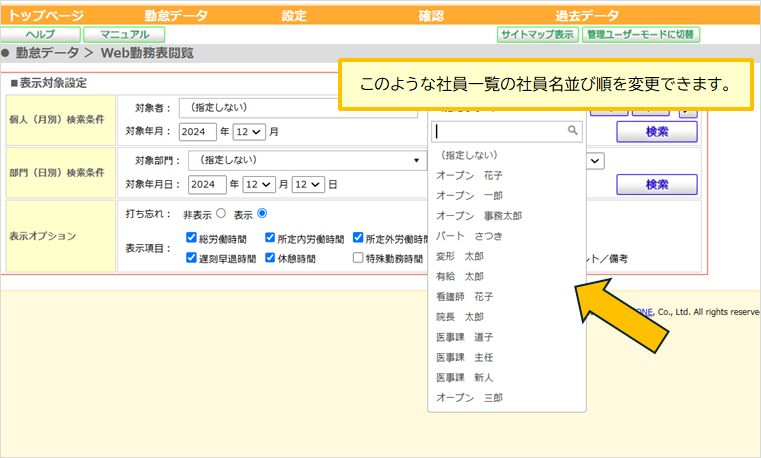The width and height of the screenshot is (761, 458).
Task: Open 過去データ menu
Action: pos(587,16)
